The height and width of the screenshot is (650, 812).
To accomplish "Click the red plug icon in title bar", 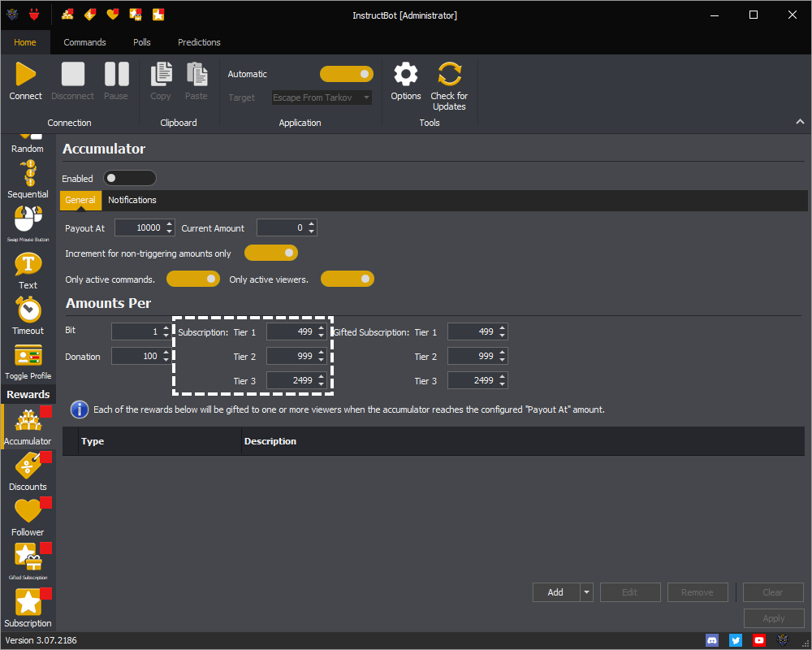I will click(34, 15).
